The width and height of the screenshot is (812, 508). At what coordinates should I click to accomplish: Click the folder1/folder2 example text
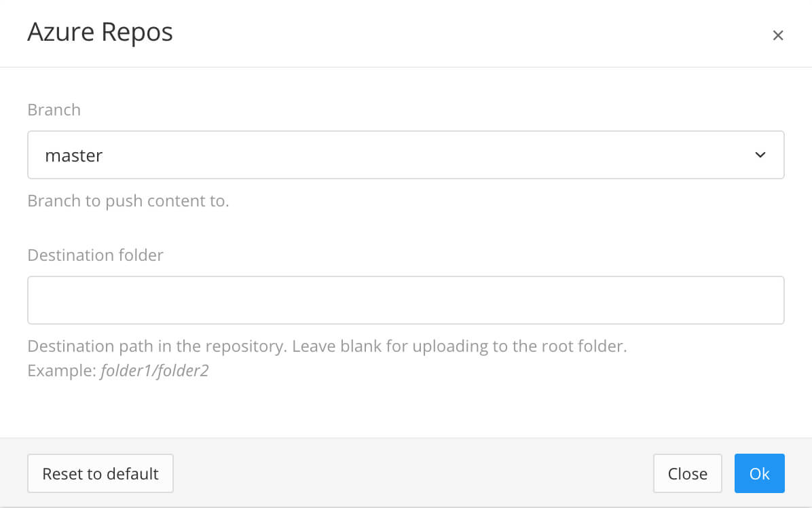155,370
